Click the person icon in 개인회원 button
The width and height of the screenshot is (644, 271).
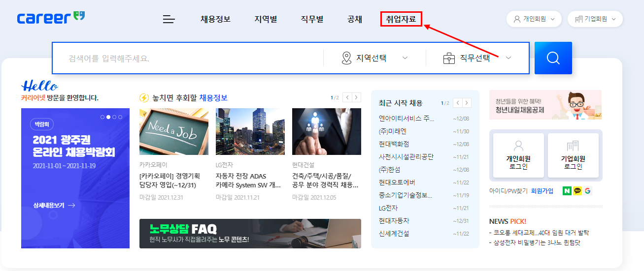pyautogui.click(x=517, y=19)
